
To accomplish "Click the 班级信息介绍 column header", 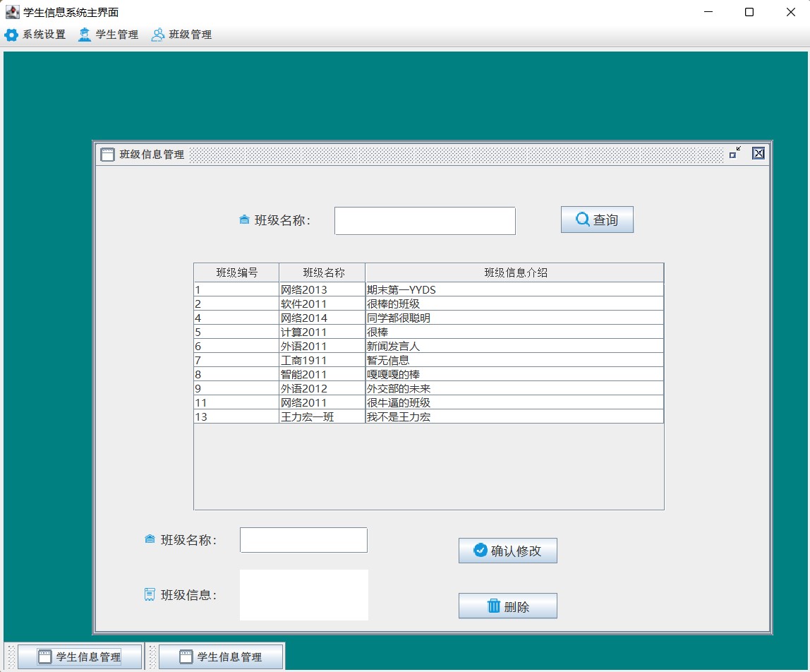I will pyautogui.click(x=514, y=272).
